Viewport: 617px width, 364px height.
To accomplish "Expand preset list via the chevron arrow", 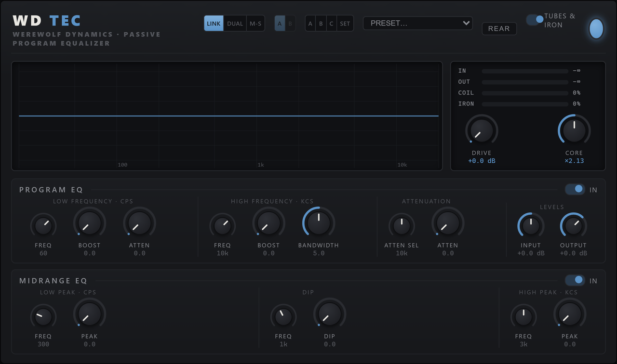I will point(466,23).
